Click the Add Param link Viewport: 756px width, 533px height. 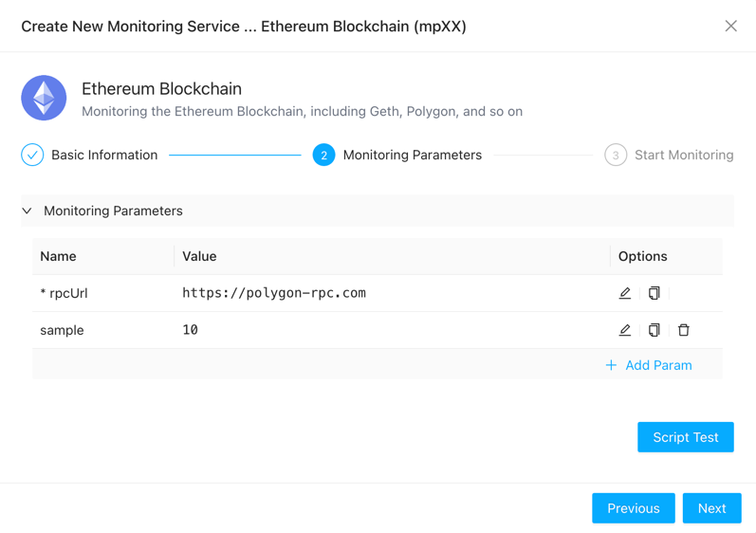pyautogui.click(x=658, y=365)
